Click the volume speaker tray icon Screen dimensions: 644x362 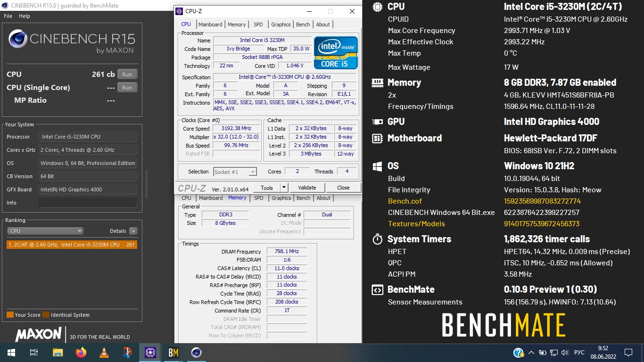(565, 353)
